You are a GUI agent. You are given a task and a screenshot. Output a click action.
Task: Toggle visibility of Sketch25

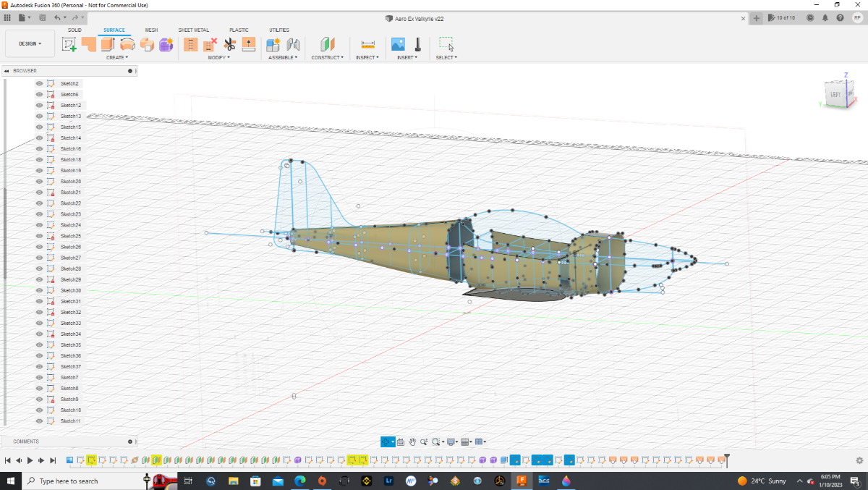pyautogui.click(x=39, y=236)
